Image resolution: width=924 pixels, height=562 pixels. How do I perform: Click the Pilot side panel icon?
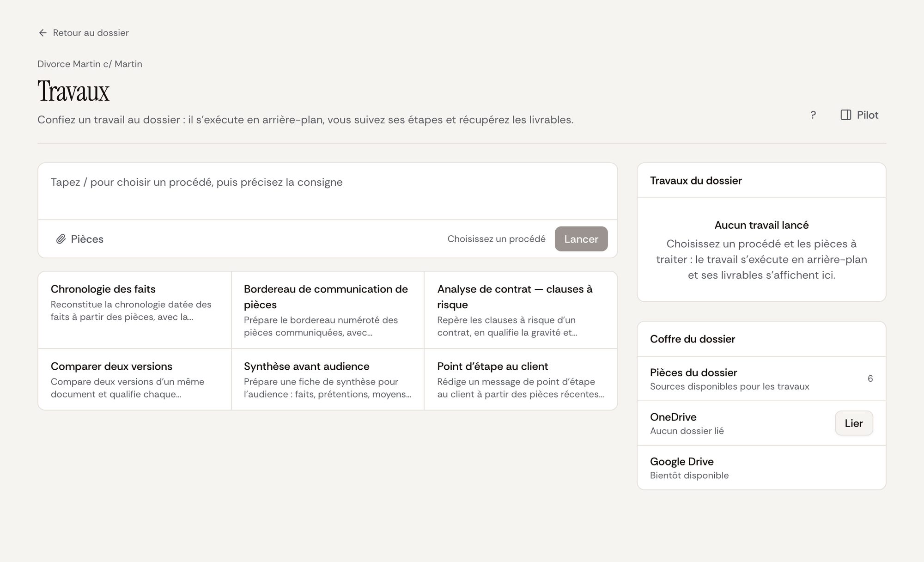click(x=845, y=115)
